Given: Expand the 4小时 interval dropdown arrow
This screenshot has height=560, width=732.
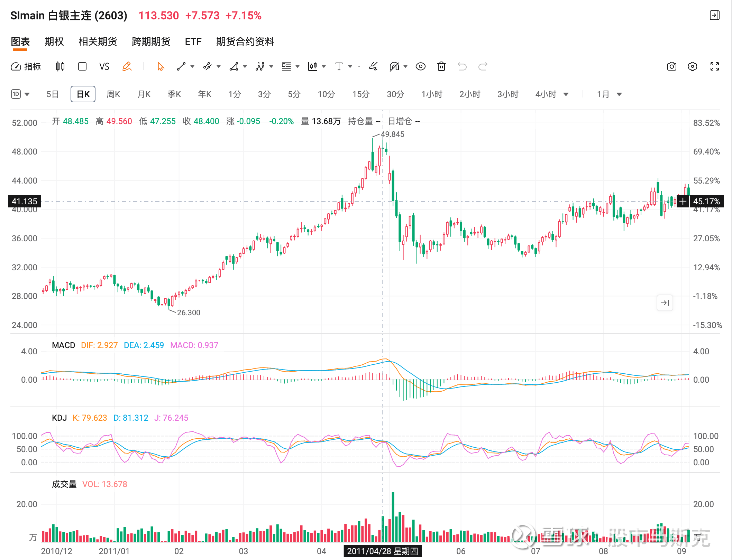Looking at the screenshot, I should pos(566,94).
